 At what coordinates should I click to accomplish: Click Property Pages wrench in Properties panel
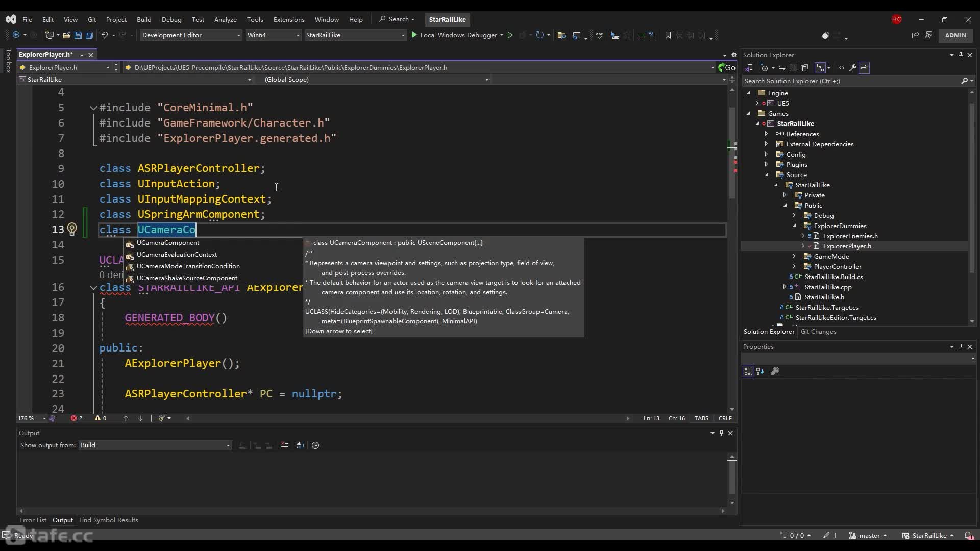(775, 371)
